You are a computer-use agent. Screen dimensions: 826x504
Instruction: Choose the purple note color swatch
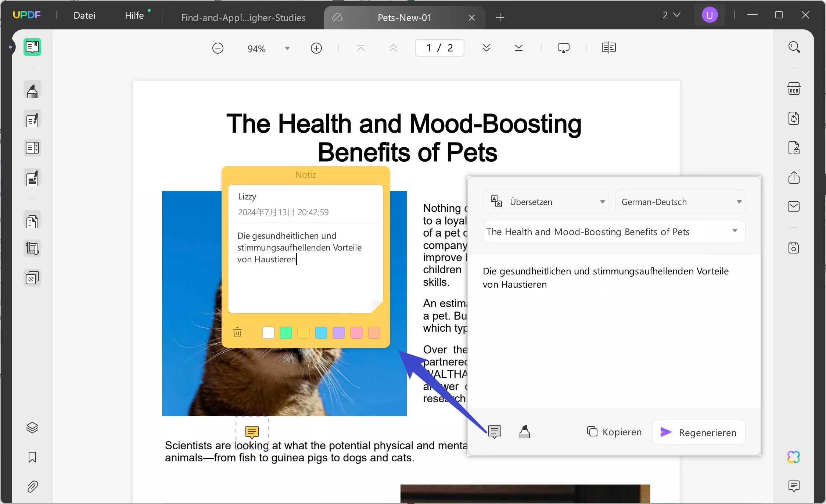[x=338, y=333]
